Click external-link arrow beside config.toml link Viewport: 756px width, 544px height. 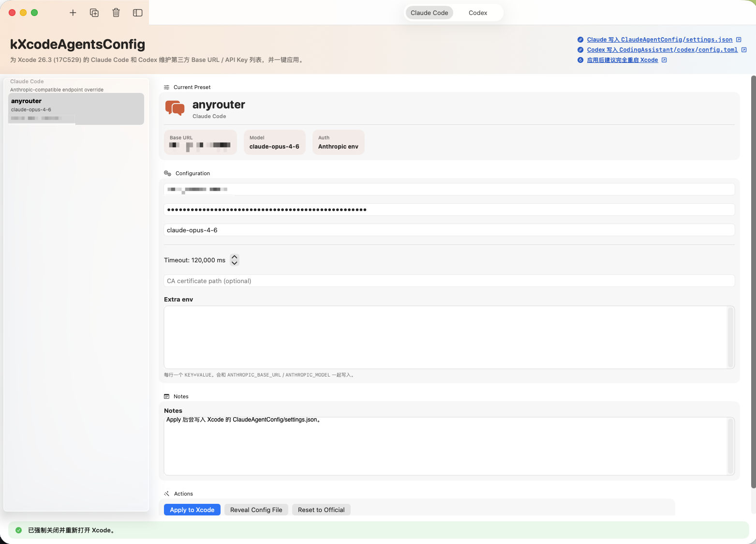[x=744, y=50]
